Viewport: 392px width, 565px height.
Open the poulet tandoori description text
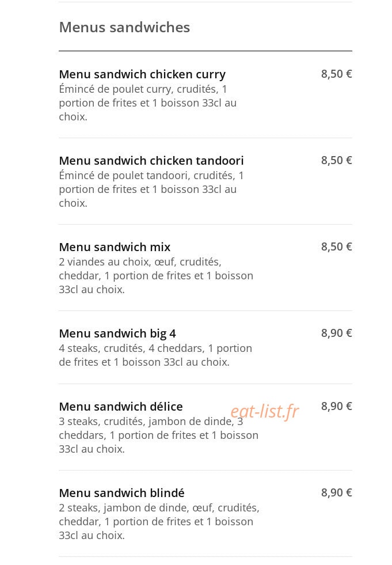(x=151, y=189)
